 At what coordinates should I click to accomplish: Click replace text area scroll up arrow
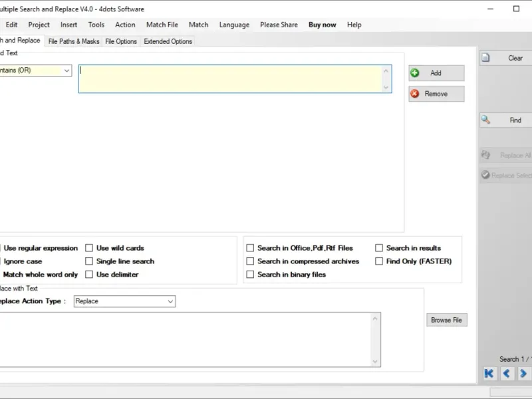(375, 319)
